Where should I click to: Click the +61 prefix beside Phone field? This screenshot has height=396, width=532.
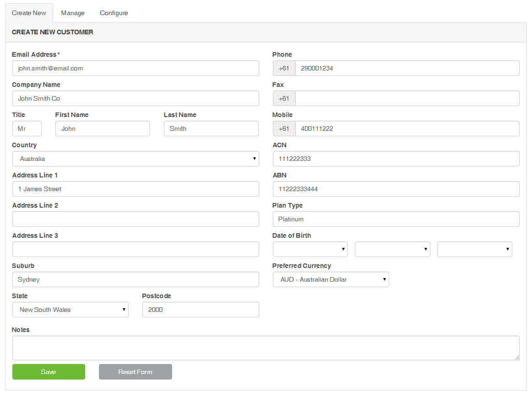point(284,68)
